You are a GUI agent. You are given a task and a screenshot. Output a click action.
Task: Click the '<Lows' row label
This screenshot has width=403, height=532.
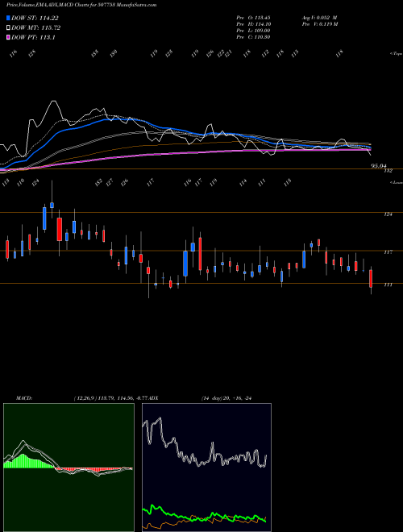[396, 182]
